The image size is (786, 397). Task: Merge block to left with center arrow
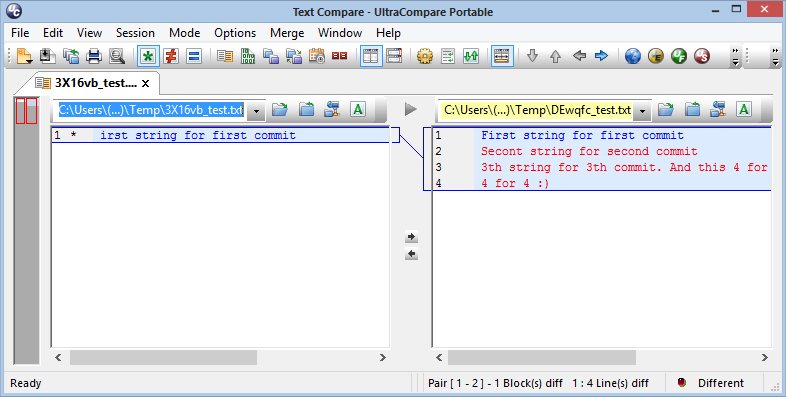(x=411, y=254)
